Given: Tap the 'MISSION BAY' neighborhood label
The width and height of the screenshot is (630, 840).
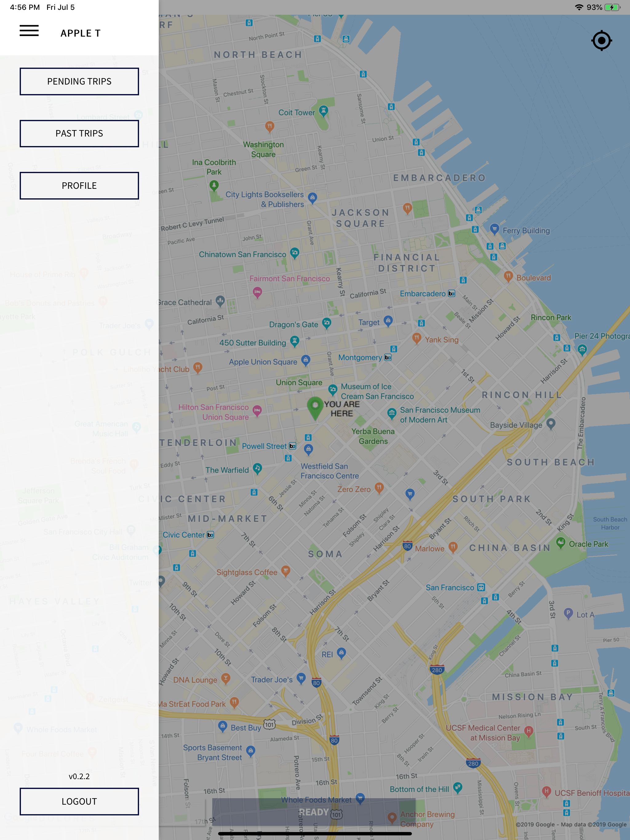Looking at the screenshot, I should (532, 697).
